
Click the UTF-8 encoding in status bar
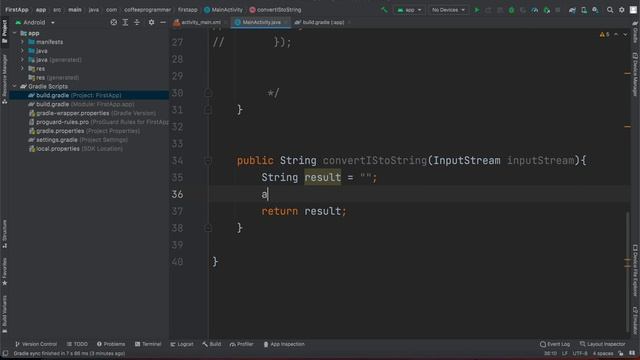coord(580,353)
